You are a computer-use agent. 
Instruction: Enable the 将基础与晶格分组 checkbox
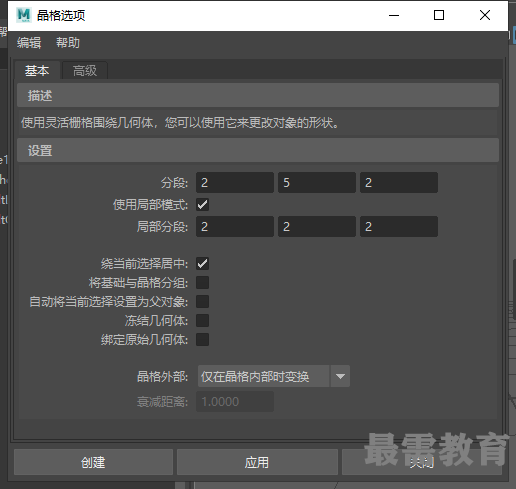[x=202, y=283]
